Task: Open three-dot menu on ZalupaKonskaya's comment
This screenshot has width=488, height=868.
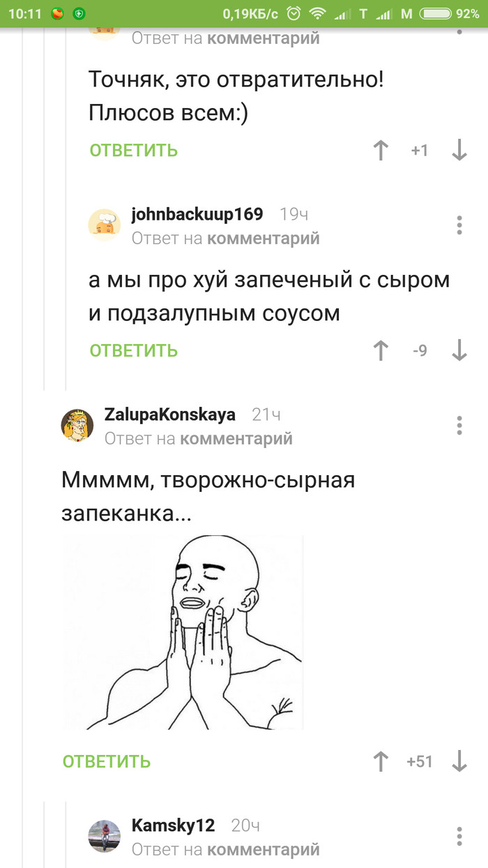Action: [459, 425]
